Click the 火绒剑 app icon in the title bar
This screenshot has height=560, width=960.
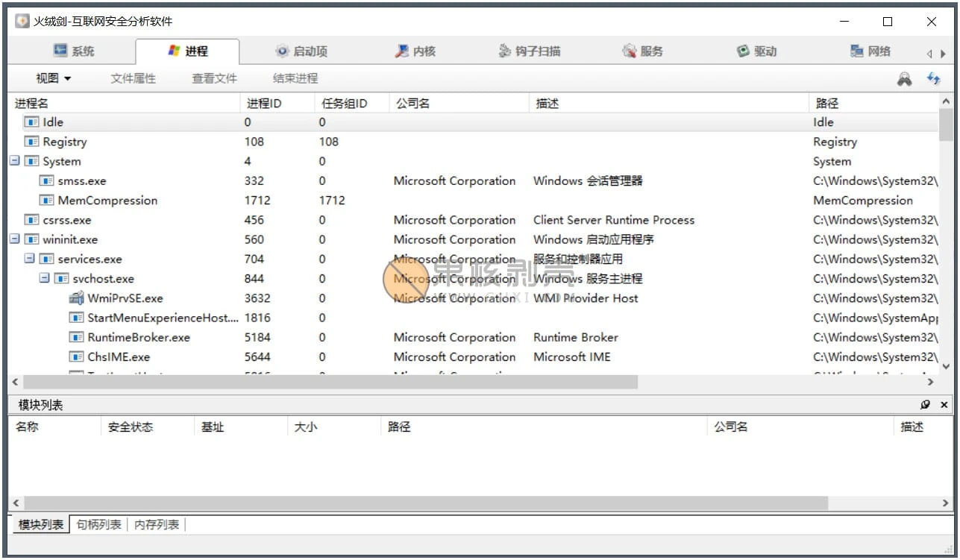click(22, 22)
